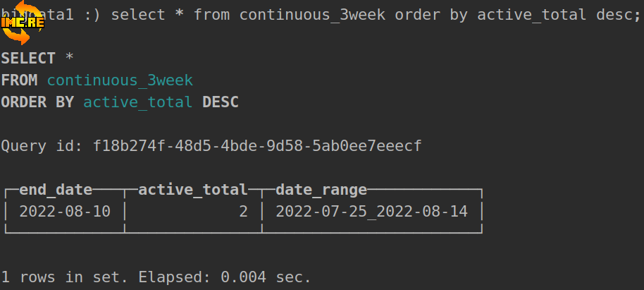
Task: Select the 2022-08-10 end date cell
Action: (65, 211)
